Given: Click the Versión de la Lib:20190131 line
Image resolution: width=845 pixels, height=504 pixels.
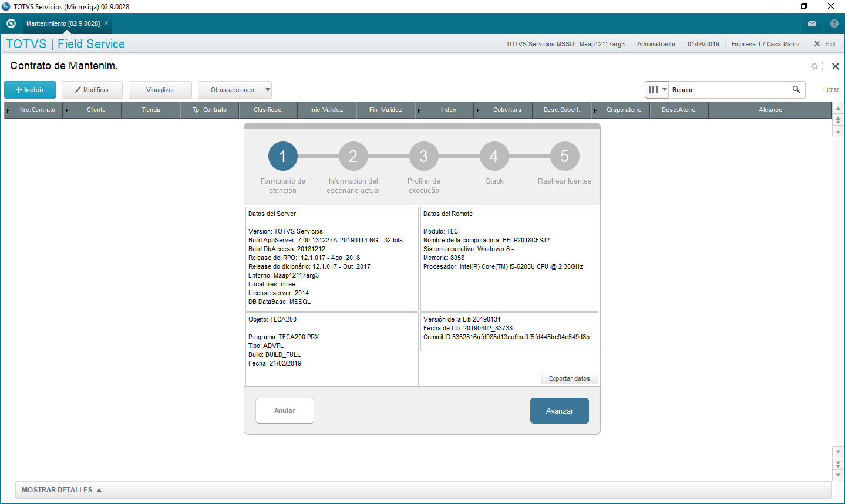Looking at the screenshot, I should 462,319.
